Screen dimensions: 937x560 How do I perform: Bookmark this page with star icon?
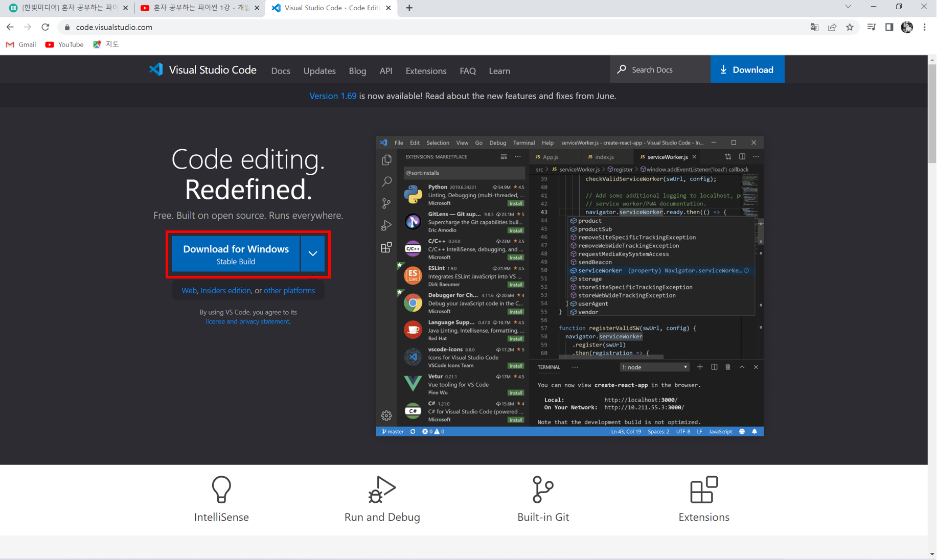850,27
